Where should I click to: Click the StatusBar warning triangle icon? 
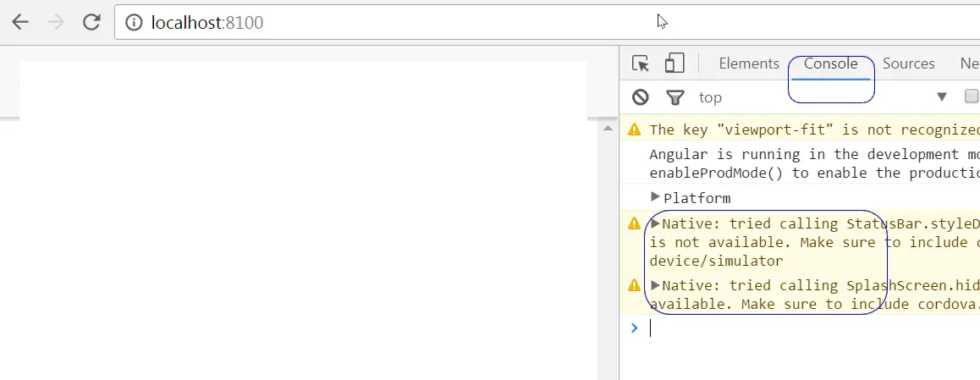point(635,223)
